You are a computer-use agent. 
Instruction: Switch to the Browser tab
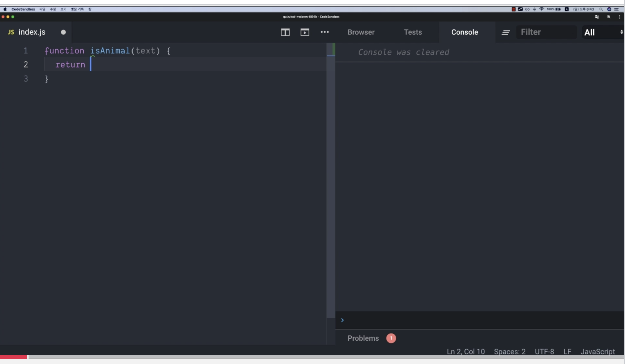tap(361, 32)
